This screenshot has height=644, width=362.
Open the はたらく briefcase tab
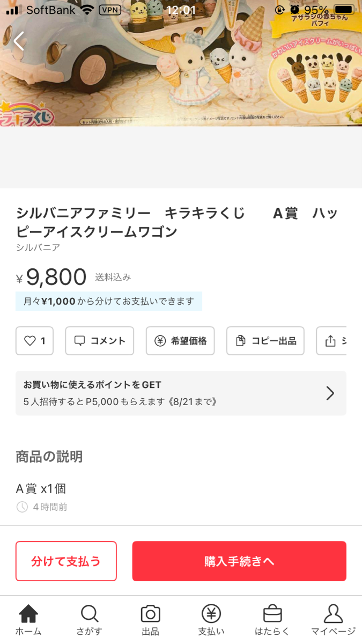tap(272, 620)
